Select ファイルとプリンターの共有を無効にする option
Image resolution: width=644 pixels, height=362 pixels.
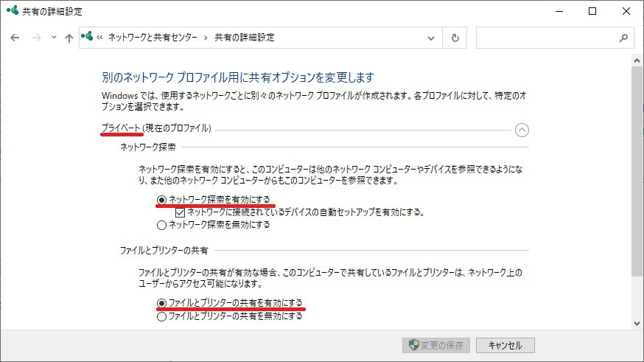pos(161,316)
